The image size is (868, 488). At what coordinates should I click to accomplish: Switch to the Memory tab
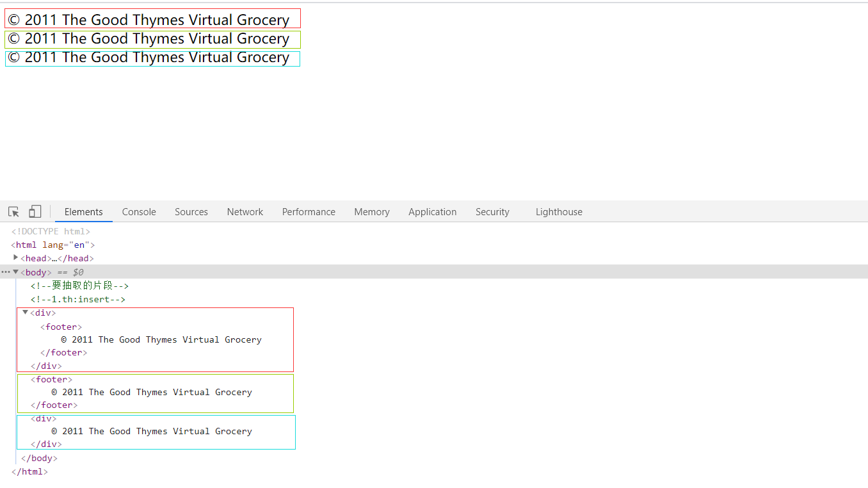point(372,212)
